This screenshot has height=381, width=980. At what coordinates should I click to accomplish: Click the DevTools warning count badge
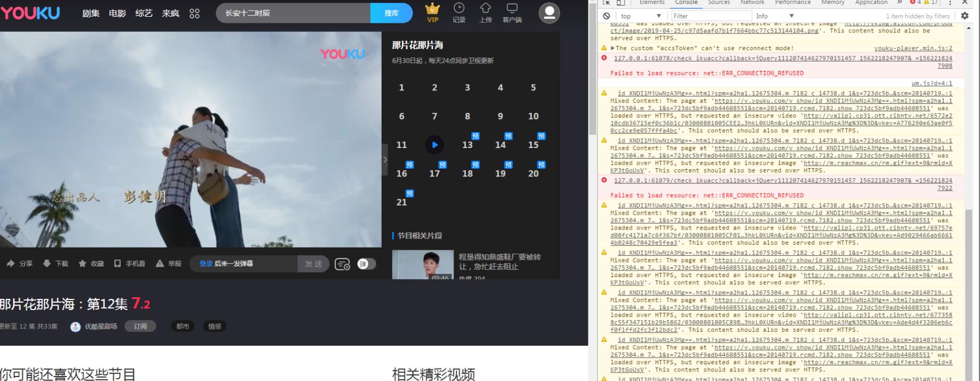click(x=931, y=2)
